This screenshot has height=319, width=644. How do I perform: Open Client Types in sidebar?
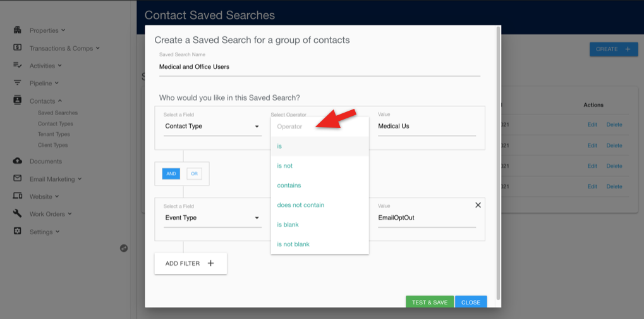point(52,145)
